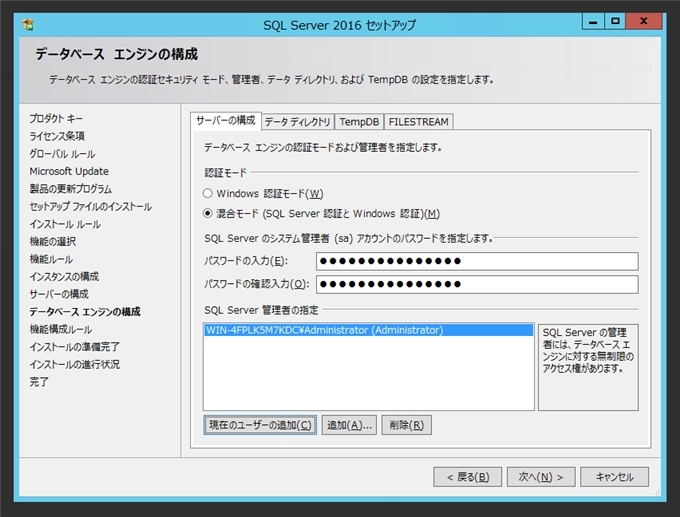Click the SQL Server setup title bar icon
This screenshot has height=517, width=680.
tap(28, 25)
